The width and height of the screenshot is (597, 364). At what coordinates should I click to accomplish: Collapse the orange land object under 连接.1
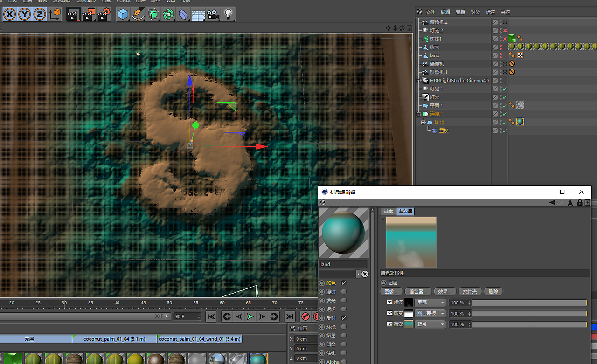423,122
